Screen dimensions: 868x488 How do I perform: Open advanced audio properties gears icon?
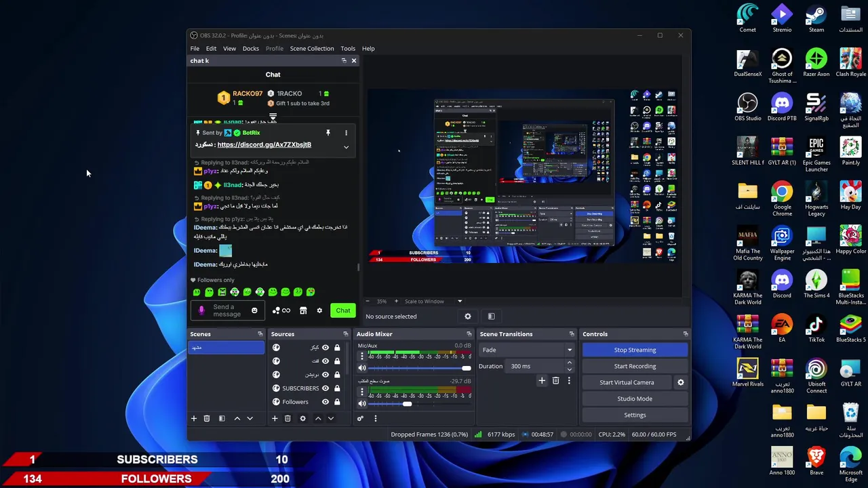click(360, 418)
